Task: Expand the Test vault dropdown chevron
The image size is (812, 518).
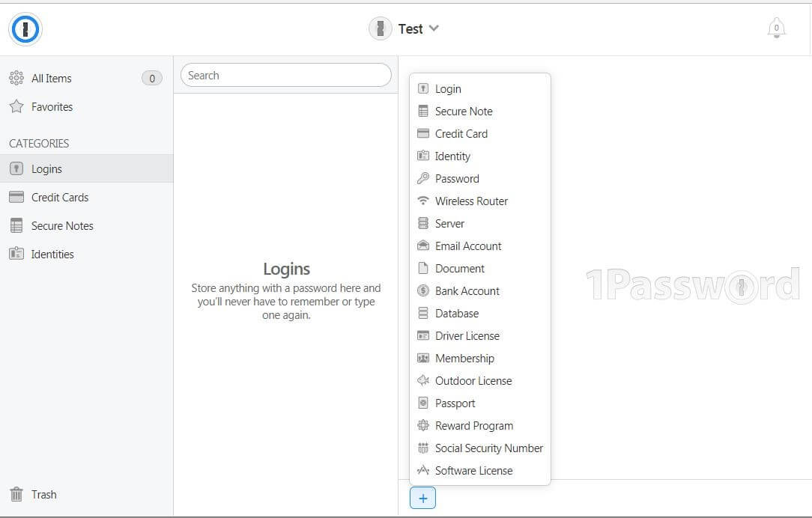Action: [434, 28]
